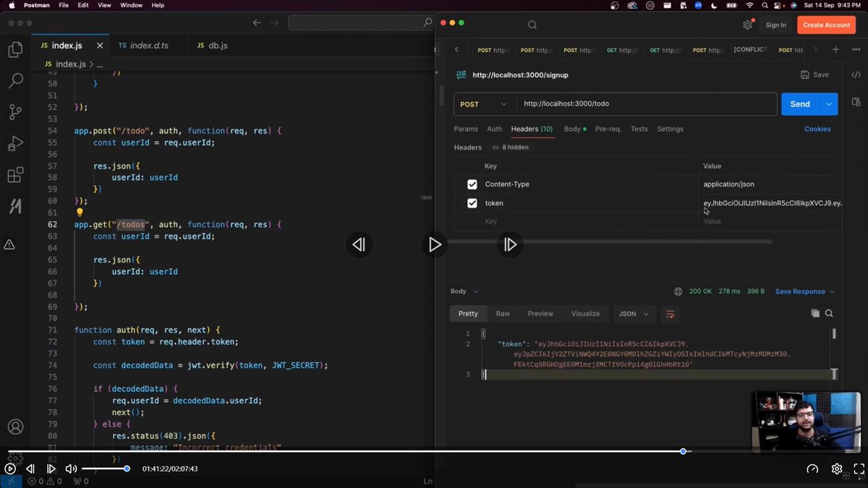This screenshot has width=868, height=488.
Task: Open the Pre-req. tab
Action: (x=608, y=129)
